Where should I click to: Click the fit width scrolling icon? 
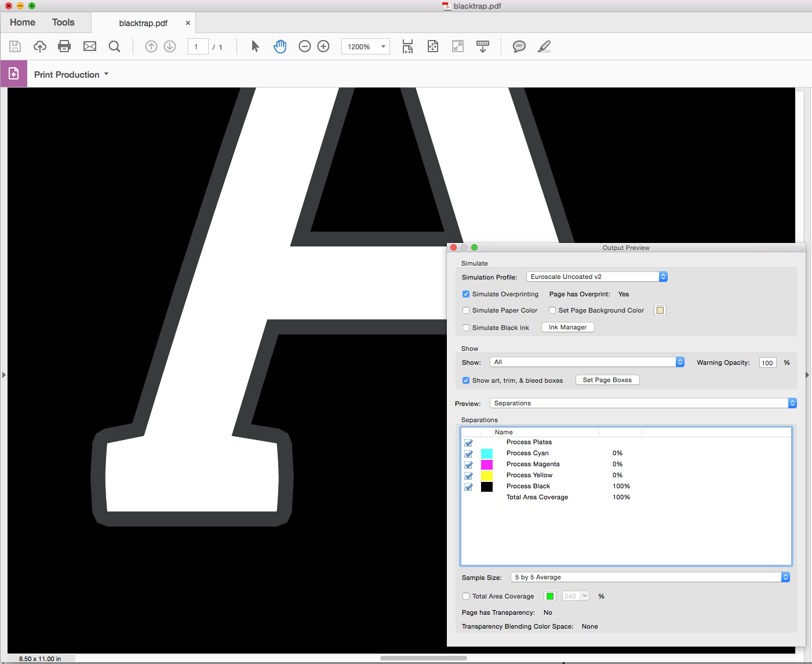pos(408,46)
